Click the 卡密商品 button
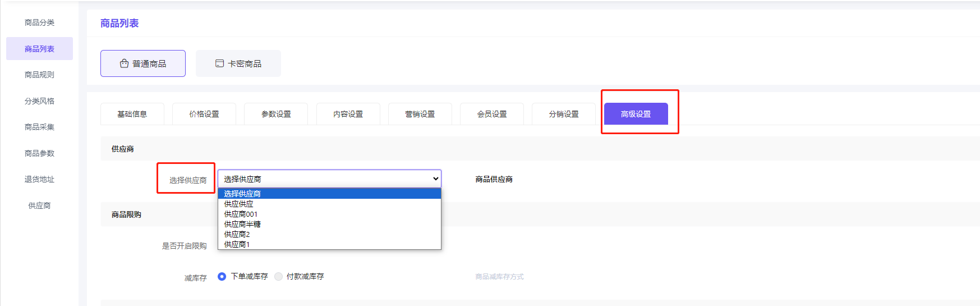Screen dimensions: 980x306 (x=238, y=63)
